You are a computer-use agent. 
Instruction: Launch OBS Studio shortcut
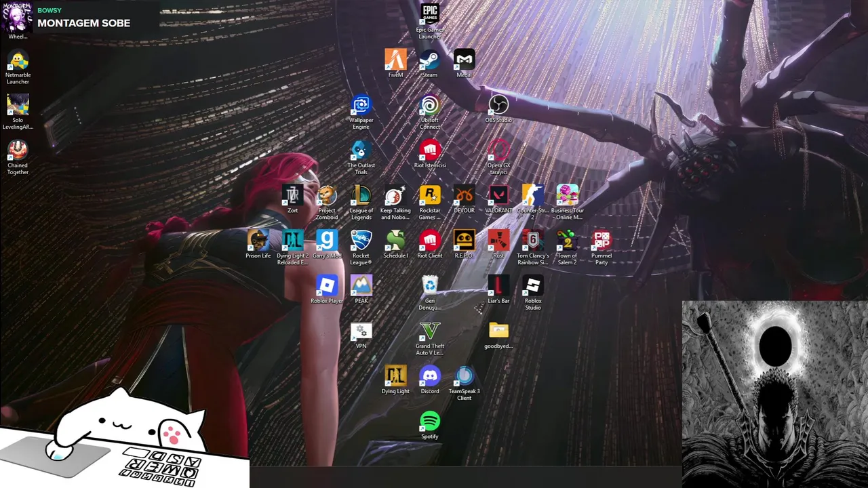tap(498, 105)
